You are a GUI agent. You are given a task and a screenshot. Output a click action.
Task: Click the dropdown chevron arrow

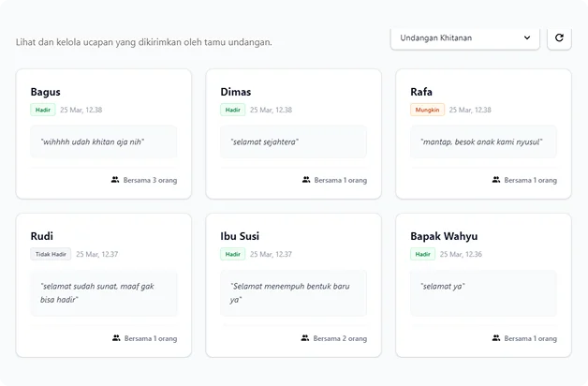click(x=527, y=37)
